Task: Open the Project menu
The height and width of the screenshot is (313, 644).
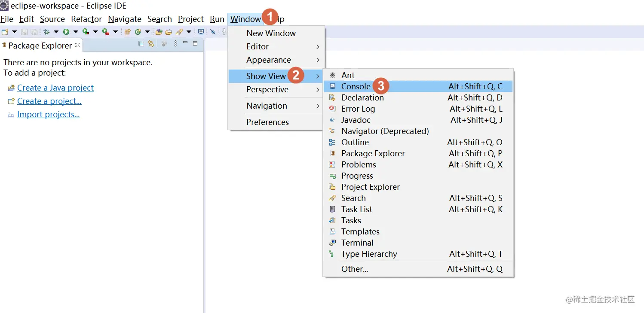Action: (x=191, y=19)
